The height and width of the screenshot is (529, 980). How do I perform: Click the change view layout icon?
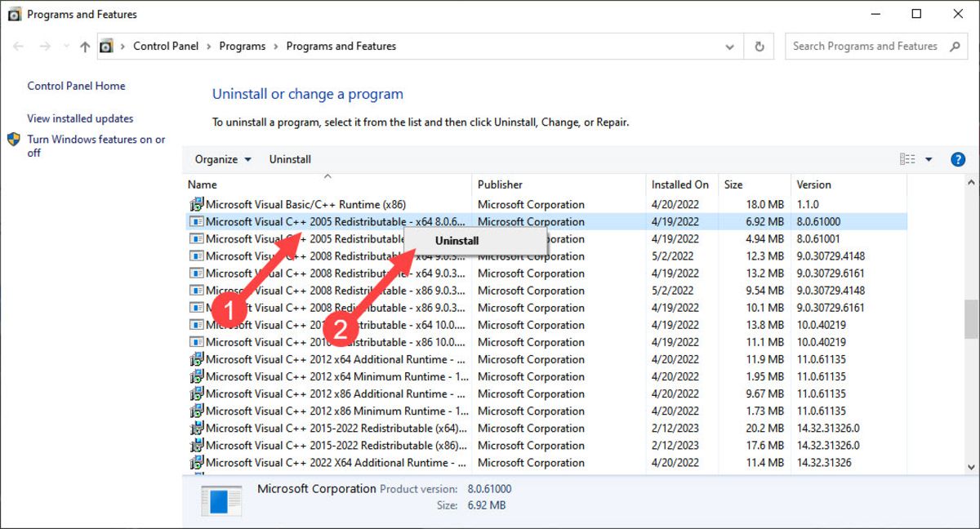coord(907,159)
